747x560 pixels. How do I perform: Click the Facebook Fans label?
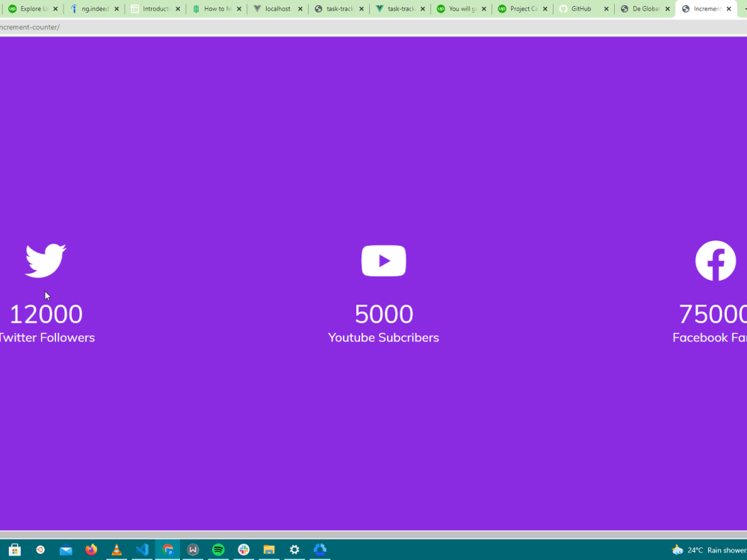(x=710, y=337)
